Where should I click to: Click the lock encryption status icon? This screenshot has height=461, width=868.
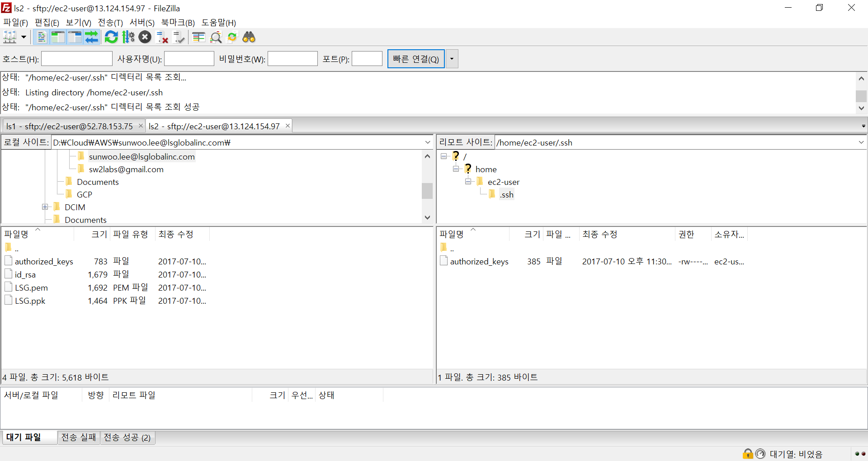click(748, 453)
